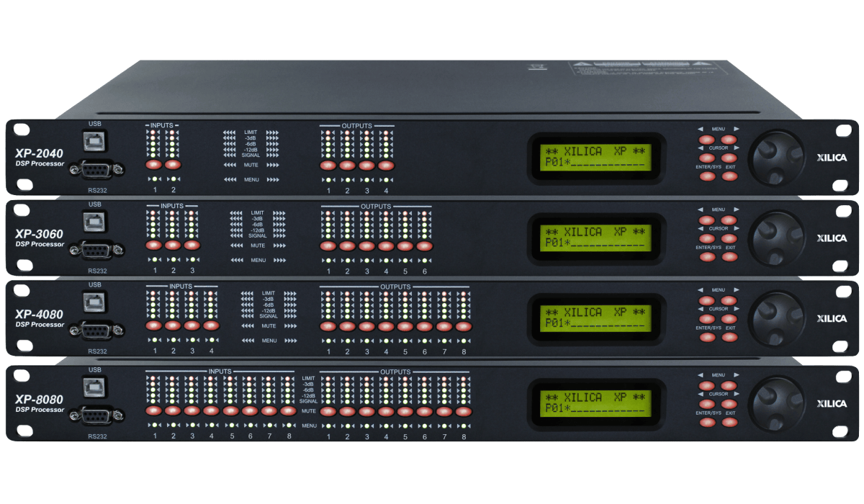Click the Menu right button on XP-8080
The image size is (864, 504).
[729, 385]
